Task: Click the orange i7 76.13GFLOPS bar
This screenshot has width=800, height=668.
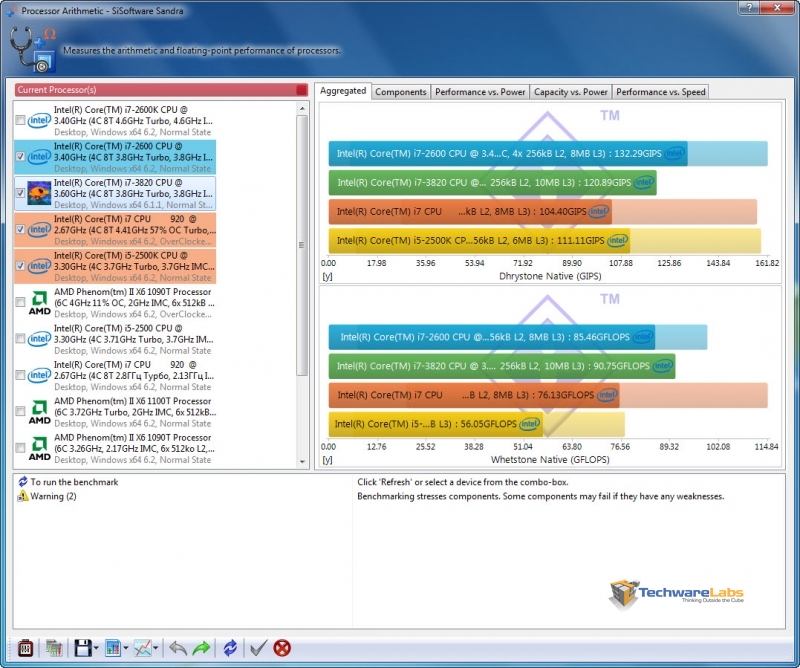Action: click(x=474, y=395)
